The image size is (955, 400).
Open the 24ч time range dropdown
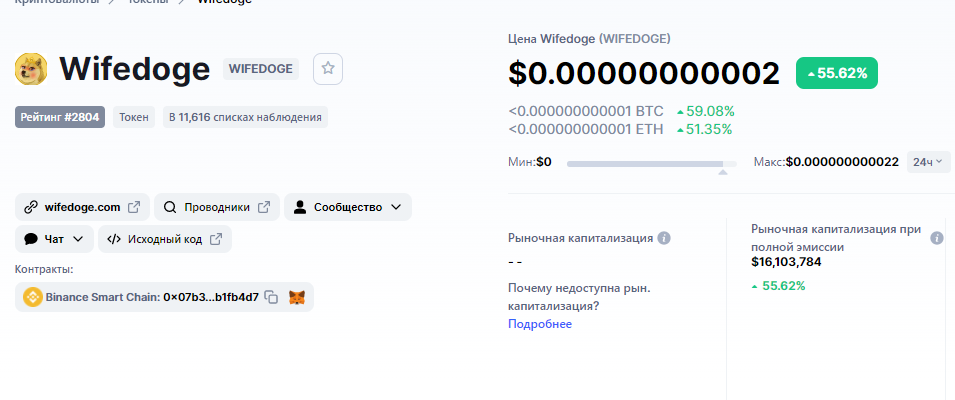click(x=928, y=162)
